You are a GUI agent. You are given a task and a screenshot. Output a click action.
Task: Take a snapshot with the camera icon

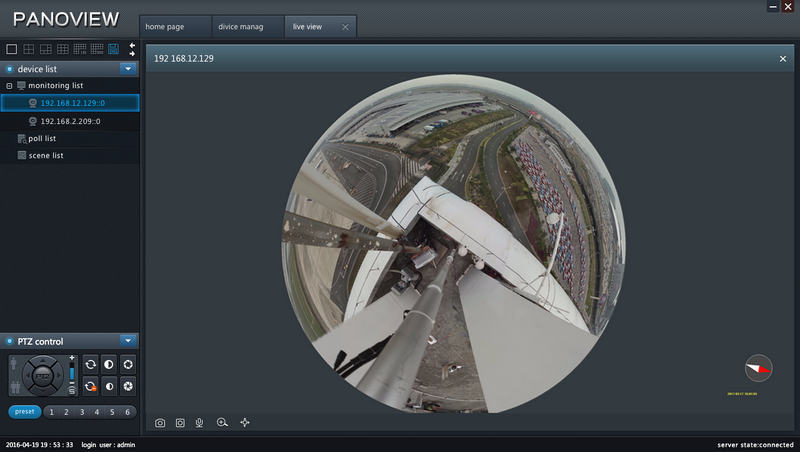pyautogui.click(x=160, y=423)
